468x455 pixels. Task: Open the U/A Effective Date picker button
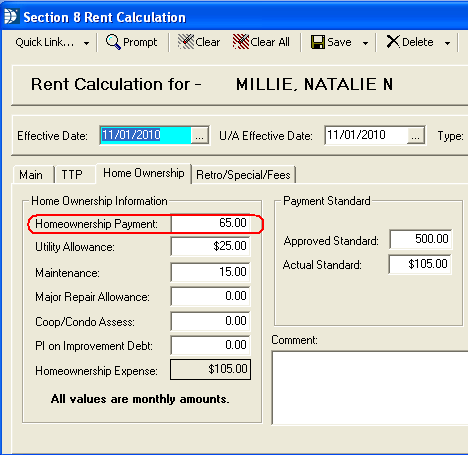click(416, 135)
